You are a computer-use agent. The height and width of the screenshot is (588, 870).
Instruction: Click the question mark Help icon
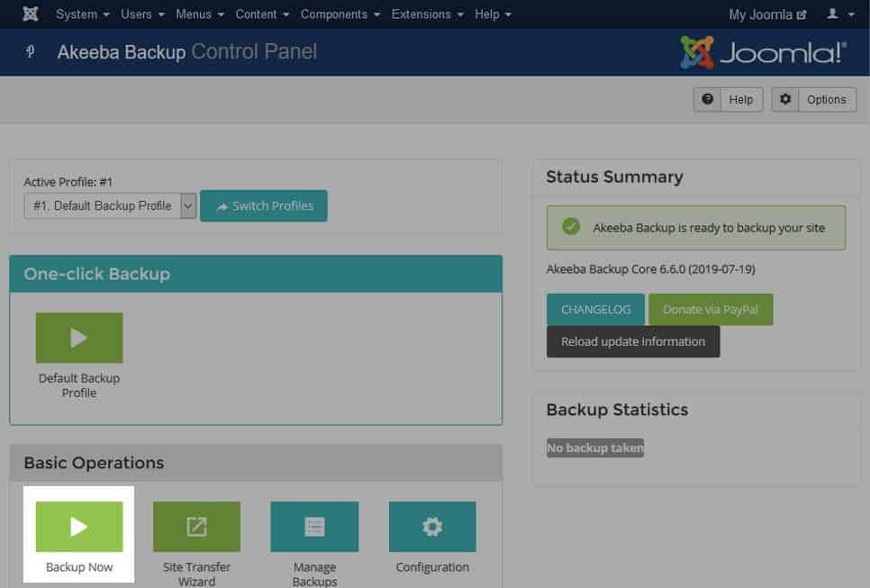tap(707, 99)
